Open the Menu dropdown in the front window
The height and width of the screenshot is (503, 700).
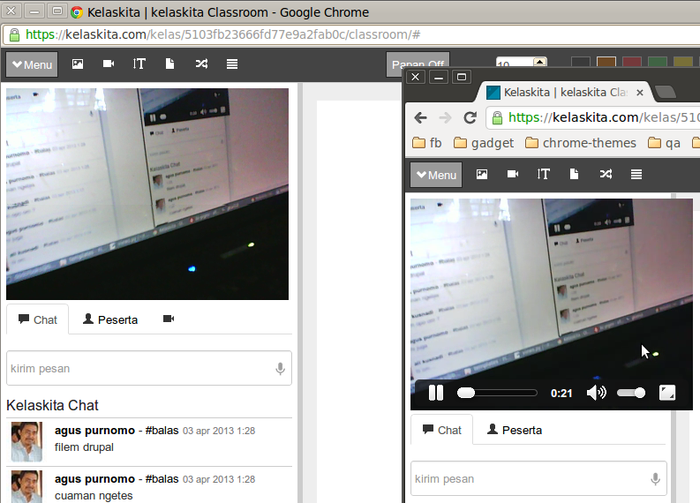tap(436, 175)
